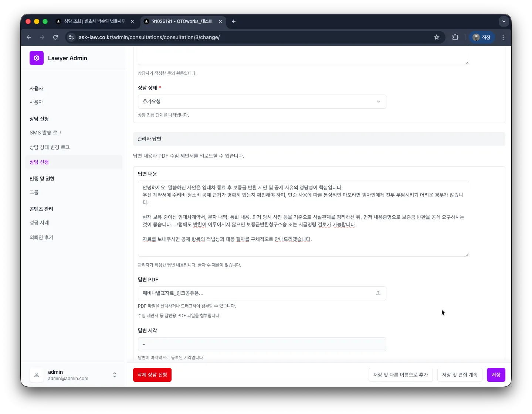Click the back navigation arrow

click(x=29, y=37)
